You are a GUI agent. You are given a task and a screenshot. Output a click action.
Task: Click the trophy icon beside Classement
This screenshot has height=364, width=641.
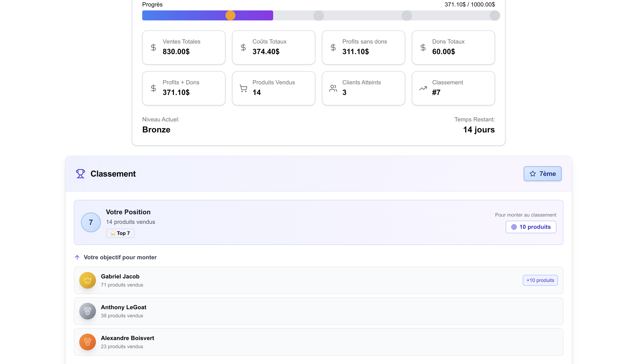[x=80, y=173]
